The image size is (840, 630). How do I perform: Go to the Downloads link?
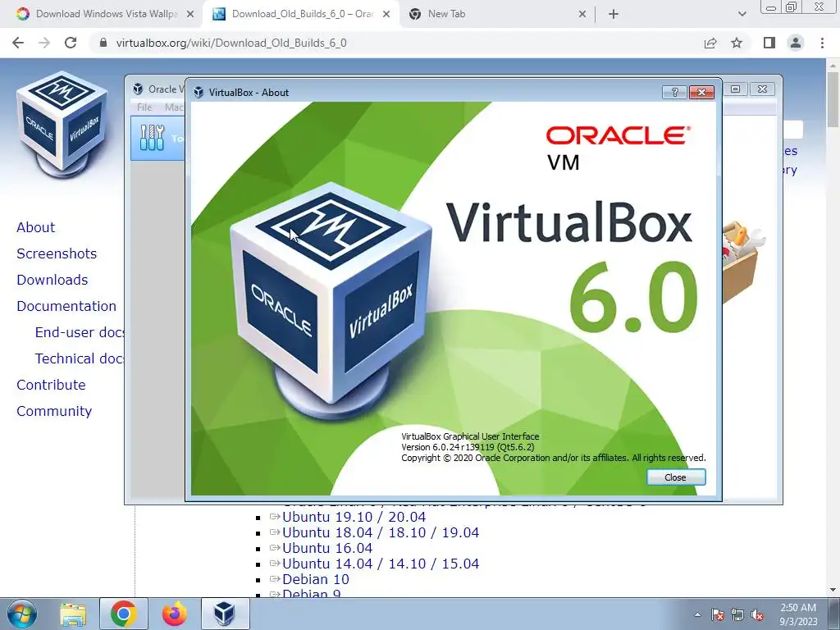52,280
